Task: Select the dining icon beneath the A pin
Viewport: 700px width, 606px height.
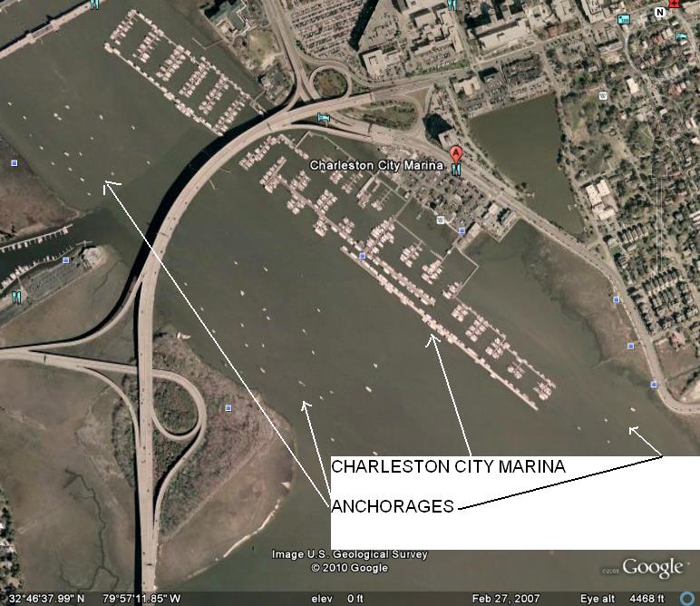Action: pos(456,170)
